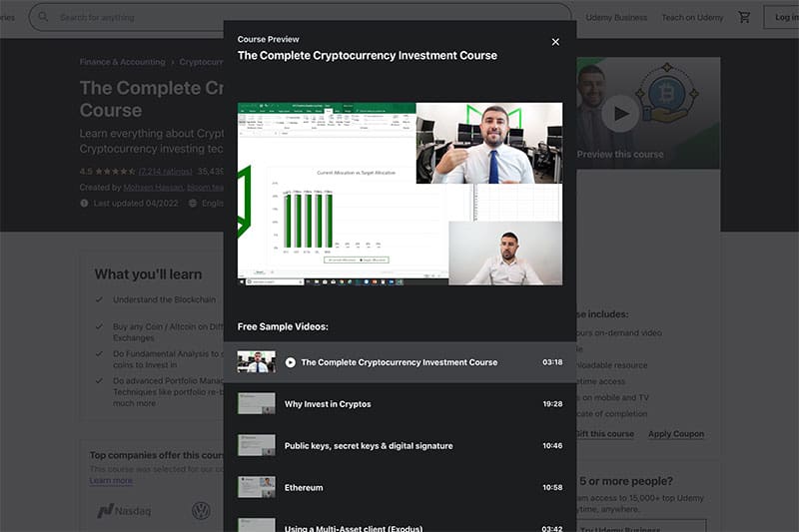Click thumbnail for Public keys video
The width and height of the screenshot is (799, 532).
click(257, 445)
